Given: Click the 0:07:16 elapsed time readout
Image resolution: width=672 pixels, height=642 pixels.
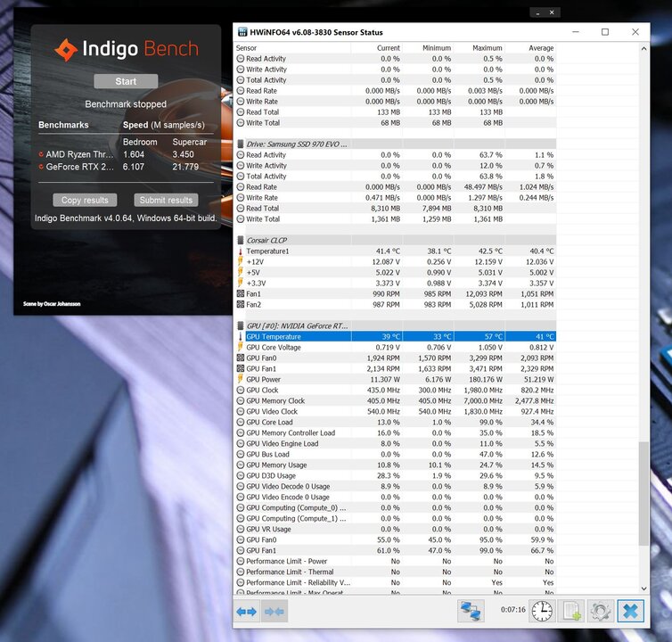Looking at the screenshot, I should pyautogui.click(x=513, y=610).
